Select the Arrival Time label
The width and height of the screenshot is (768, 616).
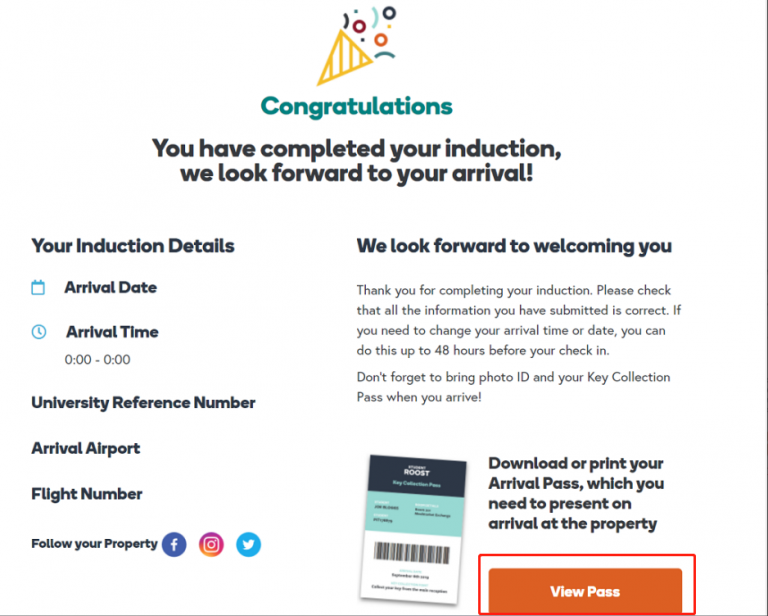(112, 332)
